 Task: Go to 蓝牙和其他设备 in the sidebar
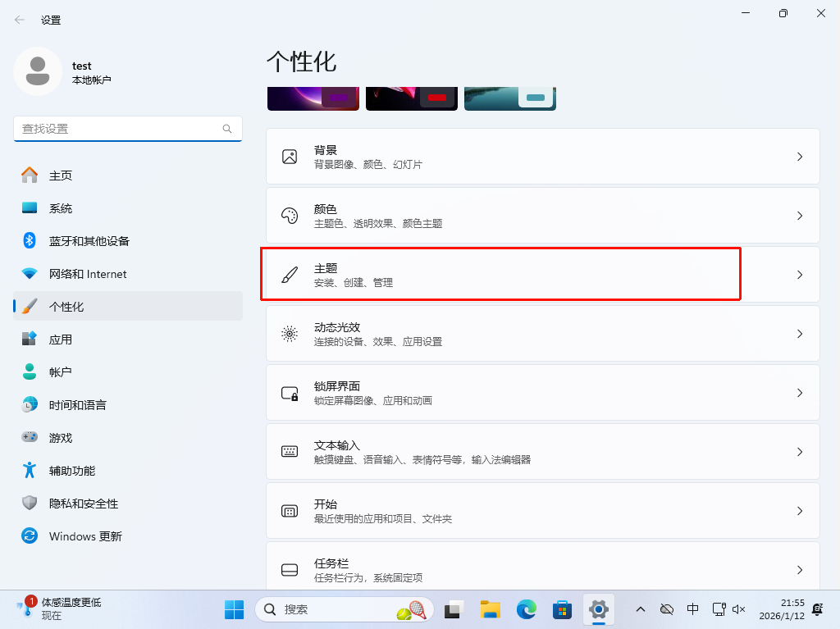tap(89, 241)
